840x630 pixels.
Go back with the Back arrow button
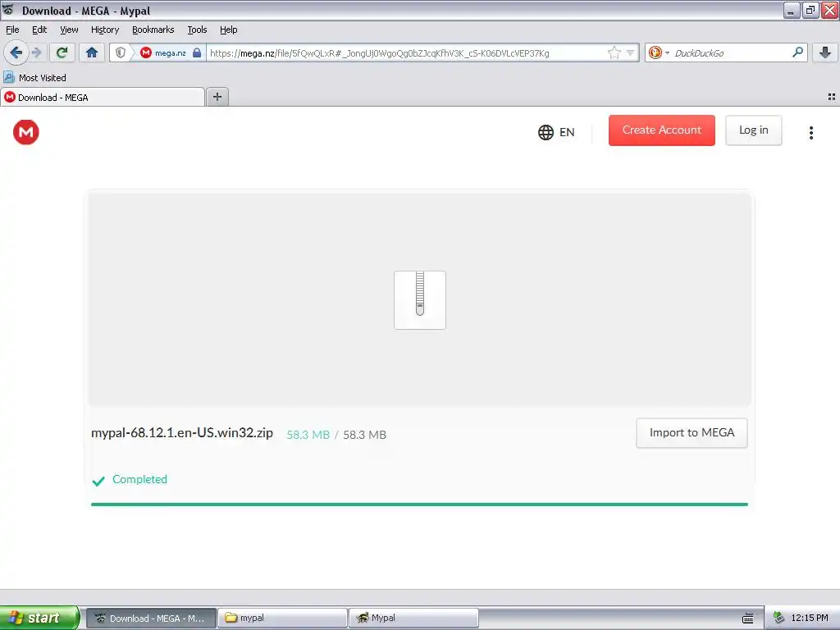pyautogui.click(x=15, y=52)
